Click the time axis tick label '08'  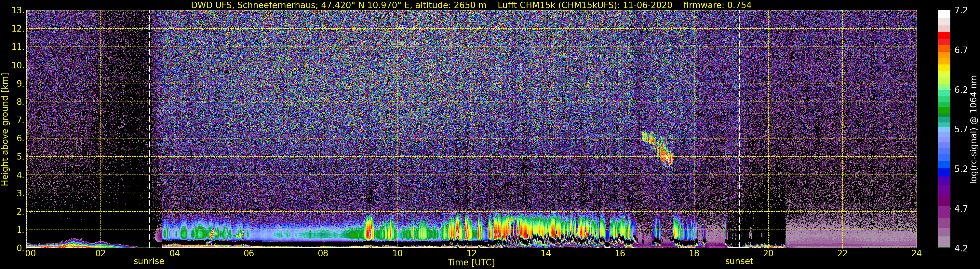pyautogui.click(x=323, y=253)
